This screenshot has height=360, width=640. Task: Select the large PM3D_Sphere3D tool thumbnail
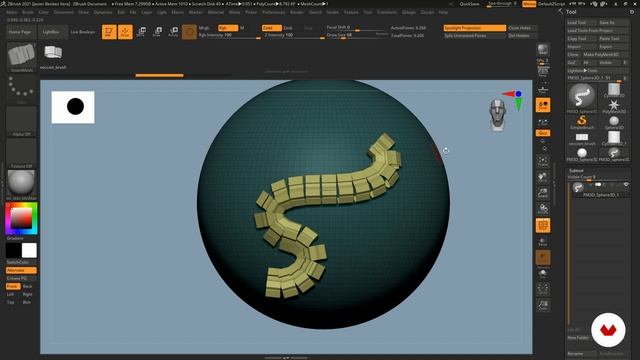click(582, 98)
